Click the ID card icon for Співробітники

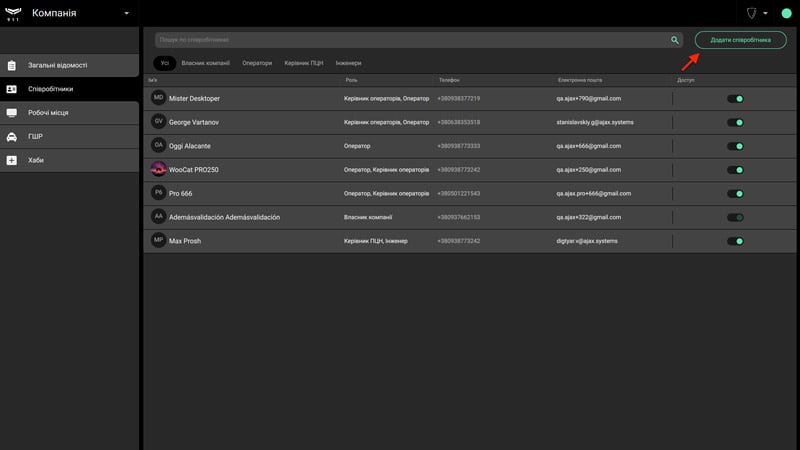click(x=12, y=89)
